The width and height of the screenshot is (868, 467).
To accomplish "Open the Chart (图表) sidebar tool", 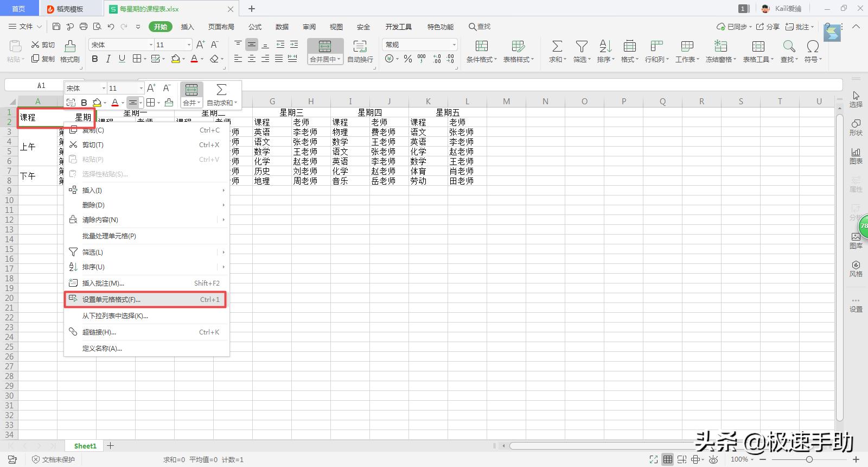I will click(x=856, y=156).
